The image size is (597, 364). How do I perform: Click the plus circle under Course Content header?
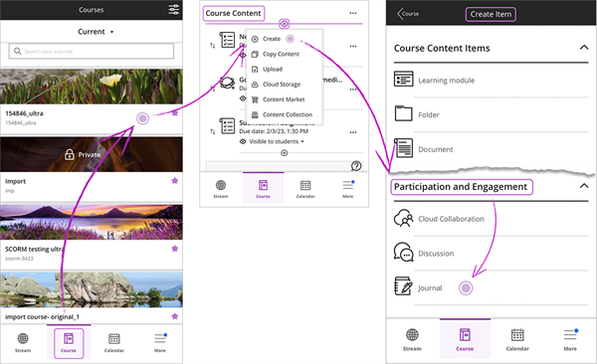tap(284, 24)
